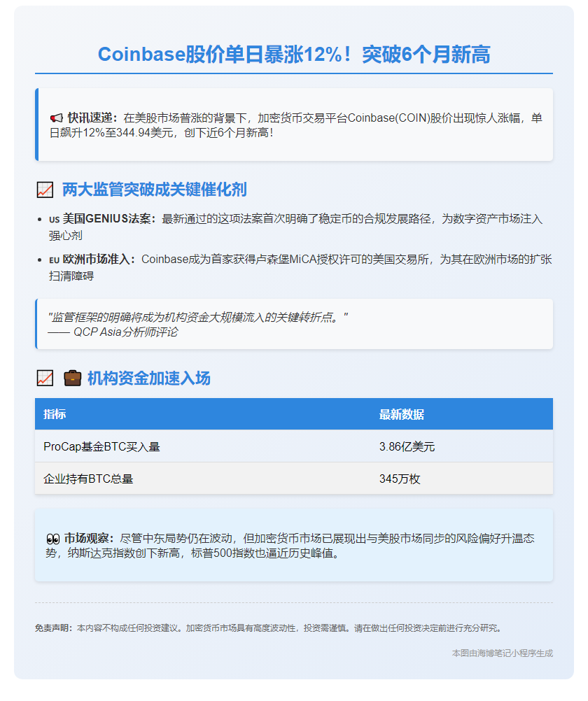Click the 快讯速递 bold label
The image size is (588, 701).
coord(92,118)
